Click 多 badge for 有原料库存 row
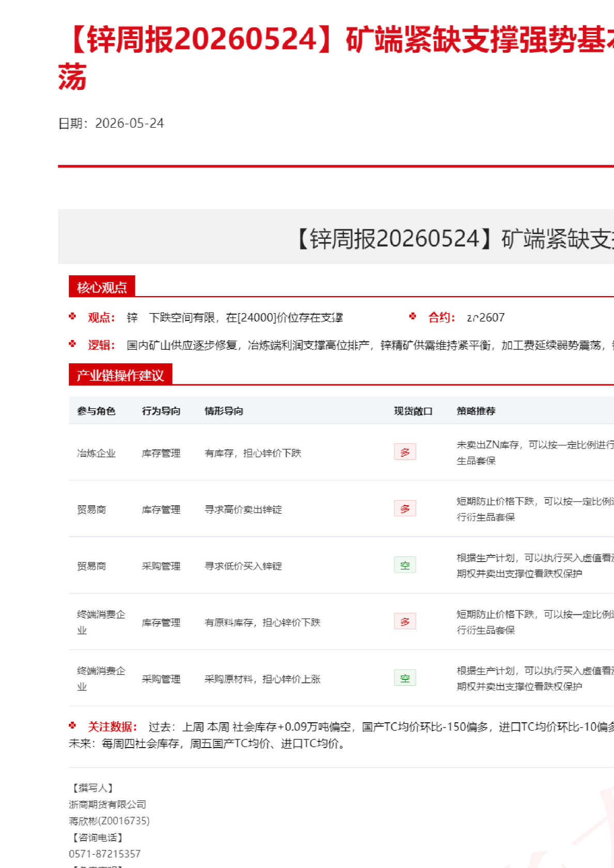Viewport: 614px width, 868px height. 405,622
